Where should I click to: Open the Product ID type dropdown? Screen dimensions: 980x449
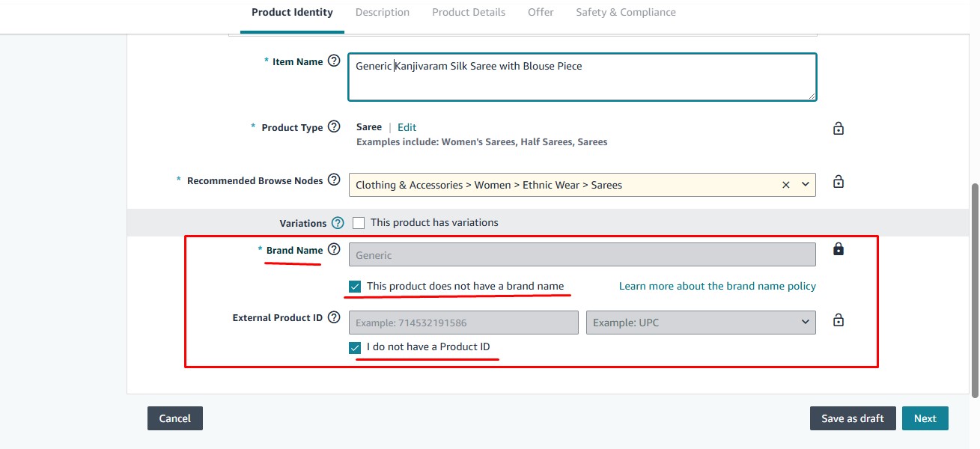(x=700, y=323)
